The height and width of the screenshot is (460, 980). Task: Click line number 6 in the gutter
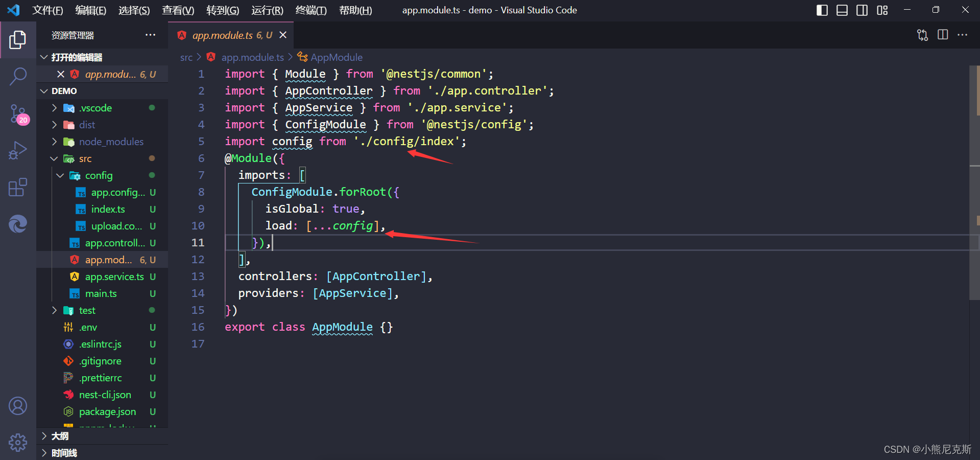click(x=201, y=158)
